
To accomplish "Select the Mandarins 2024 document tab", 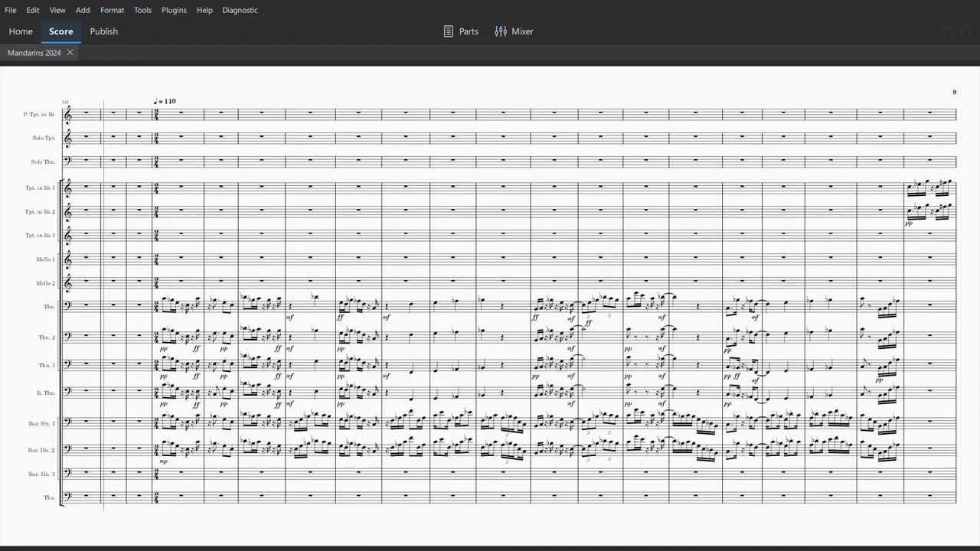I will [34, 53].
